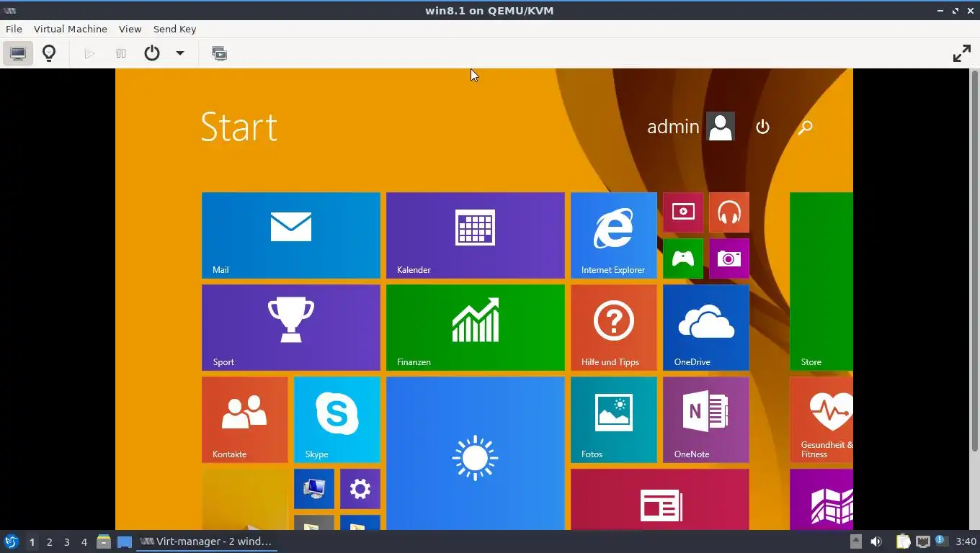Image resolution: width=980 pixels, height=553 pixels.
Task: Show the graphical console view
Action: click(x=18, y=53)
